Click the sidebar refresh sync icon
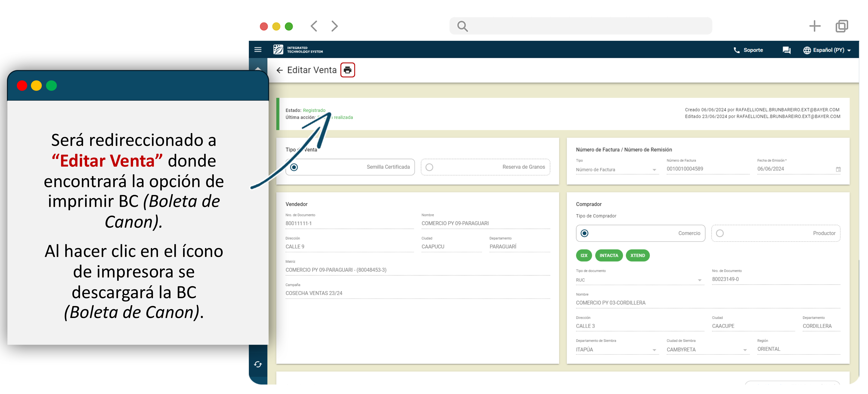Viewport: 868px width, 394px height. [258, 364]
